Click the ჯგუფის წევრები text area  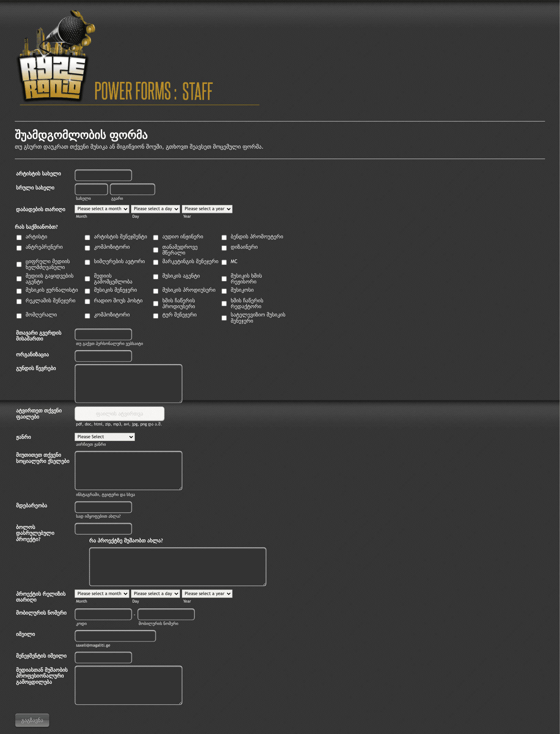(128, 384)
